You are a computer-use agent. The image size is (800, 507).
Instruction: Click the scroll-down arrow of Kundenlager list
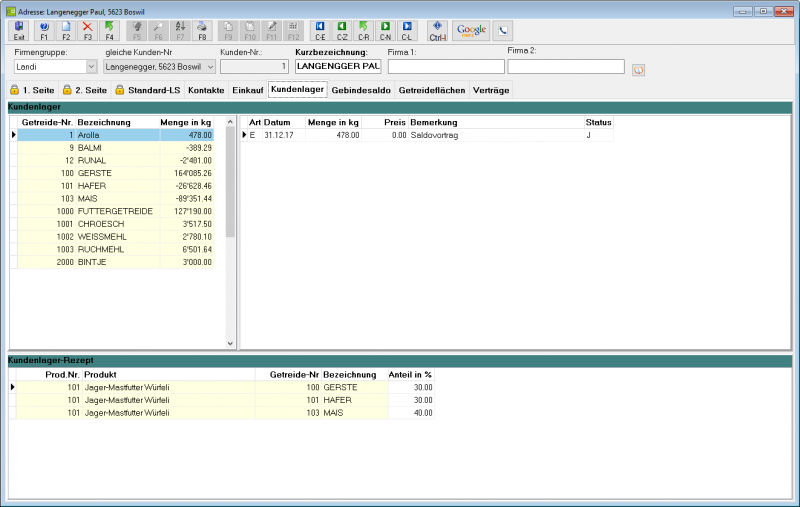point(230,343)
